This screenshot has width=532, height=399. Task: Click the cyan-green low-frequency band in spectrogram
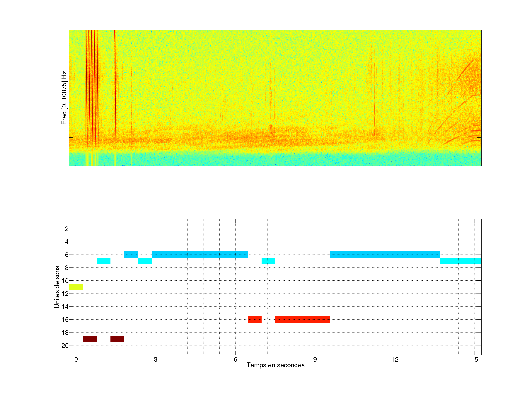click(x=275, y=159)
